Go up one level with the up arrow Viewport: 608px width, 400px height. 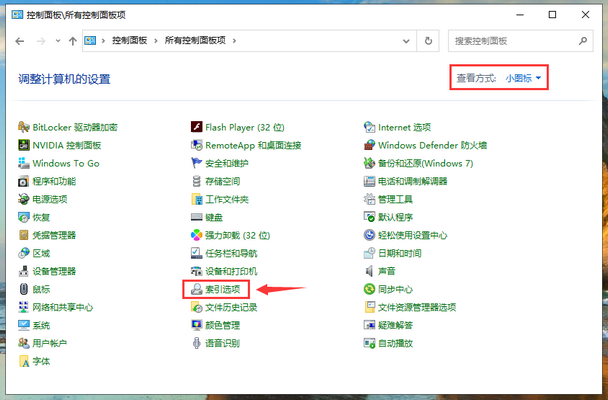(73, 41)
